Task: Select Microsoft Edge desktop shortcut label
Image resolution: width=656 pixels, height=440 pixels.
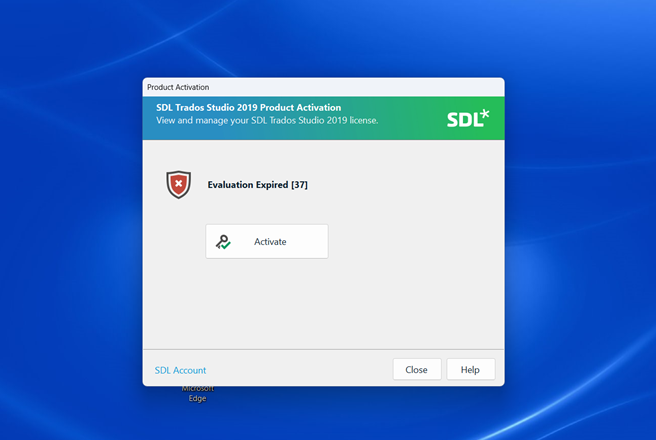Action: [197, 394]
